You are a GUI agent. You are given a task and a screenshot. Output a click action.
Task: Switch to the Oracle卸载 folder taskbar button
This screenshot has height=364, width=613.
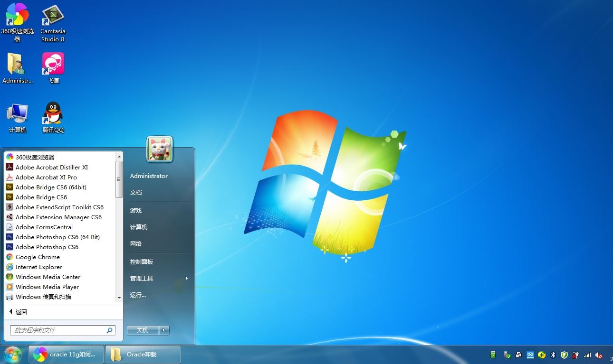(143, 355)
